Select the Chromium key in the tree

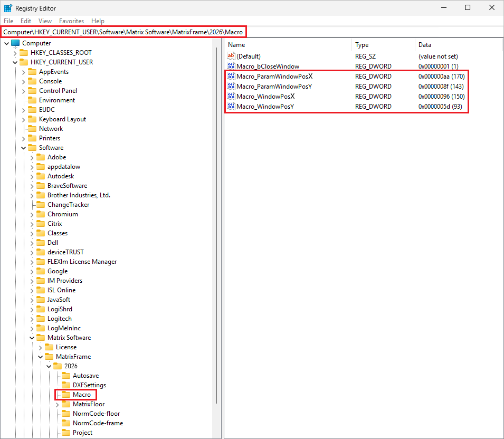click(63, 214)
